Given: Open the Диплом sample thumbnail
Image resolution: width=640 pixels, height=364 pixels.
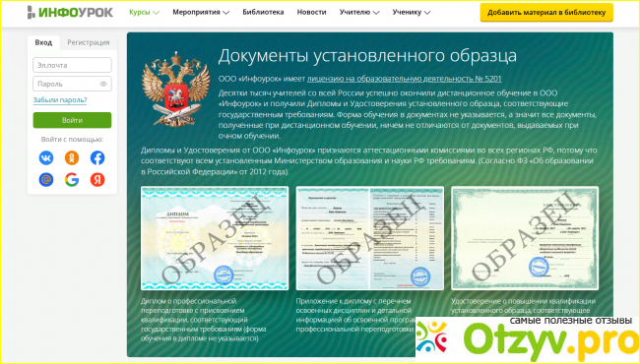Looking at the screenshot, I should pos(215,238).
